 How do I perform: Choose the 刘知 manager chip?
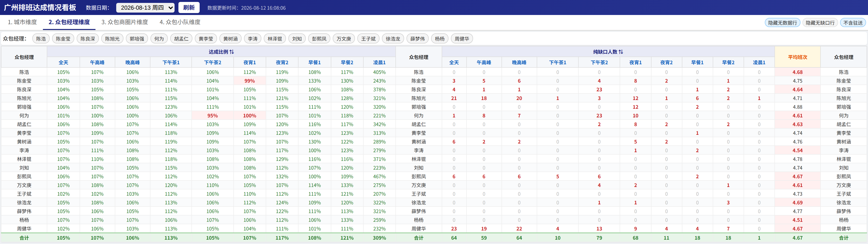[297, 38]
